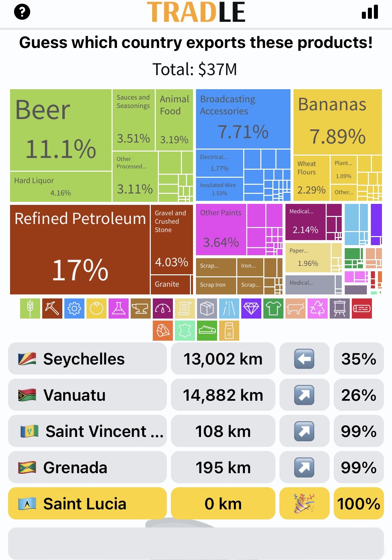Open the help question mark icon
392x560 pixels.
(x=22, y=12)
